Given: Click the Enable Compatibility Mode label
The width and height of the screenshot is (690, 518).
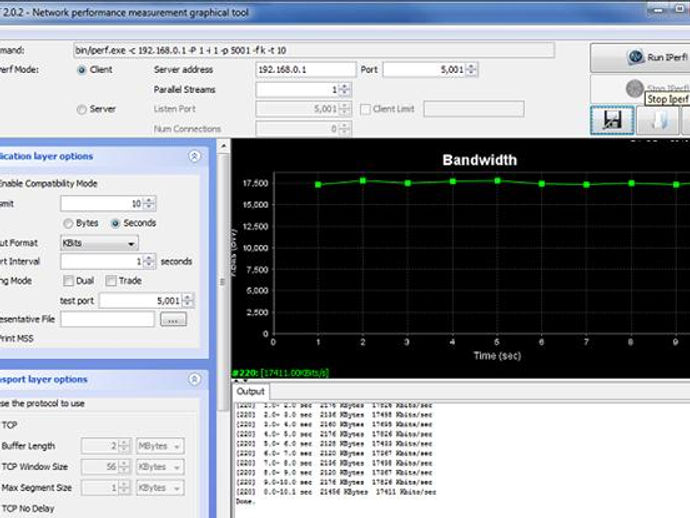Looking at the screenshot, I should pyautogui.click(x=48, y=184).
